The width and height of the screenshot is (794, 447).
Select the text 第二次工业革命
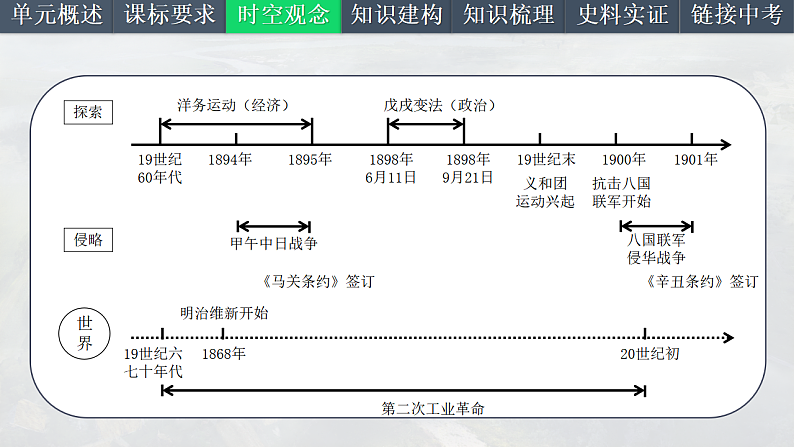coord(433,409)
